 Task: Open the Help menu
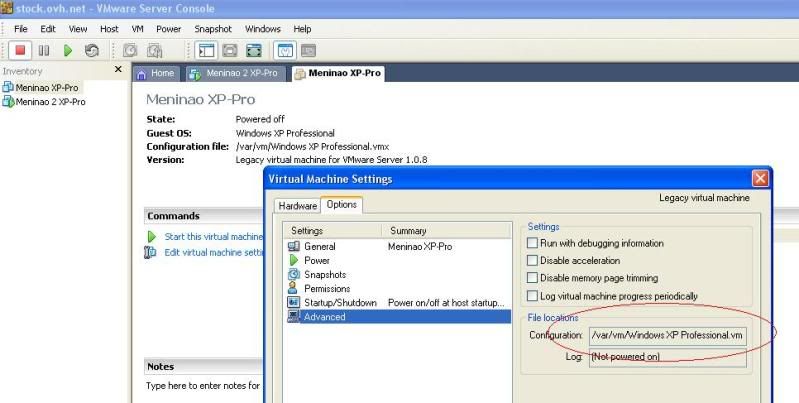[302, 29]
